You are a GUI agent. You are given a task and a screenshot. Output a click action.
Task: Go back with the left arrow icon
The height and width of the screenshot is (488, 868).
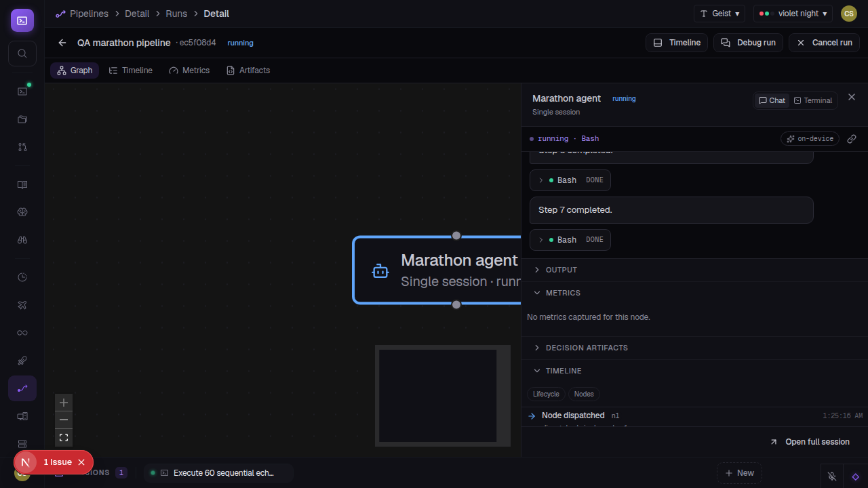click(x=62, y=43)
